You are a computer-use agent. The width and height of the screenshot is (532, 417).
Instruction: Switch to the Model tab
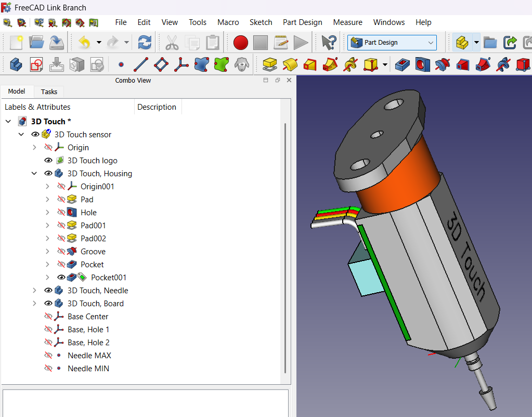point(17,92)
